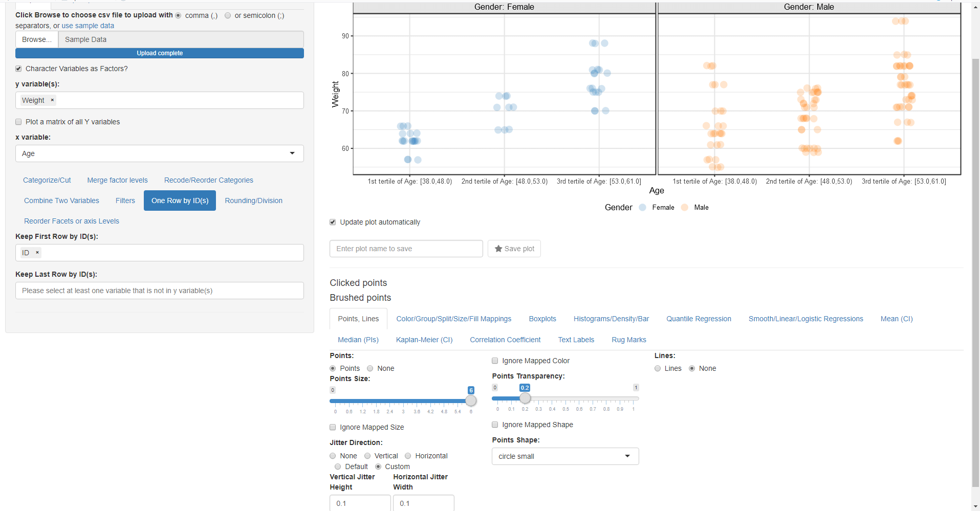Open Rug Marks tab
The width and height of the screenshot is (980, 511).
629,340
